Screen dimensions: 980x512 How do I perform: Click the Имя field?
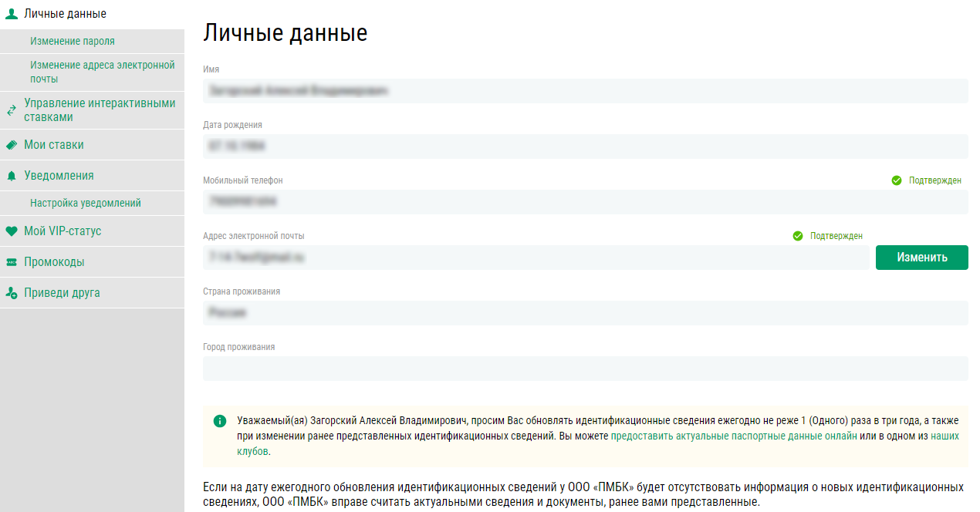(585, 91)
